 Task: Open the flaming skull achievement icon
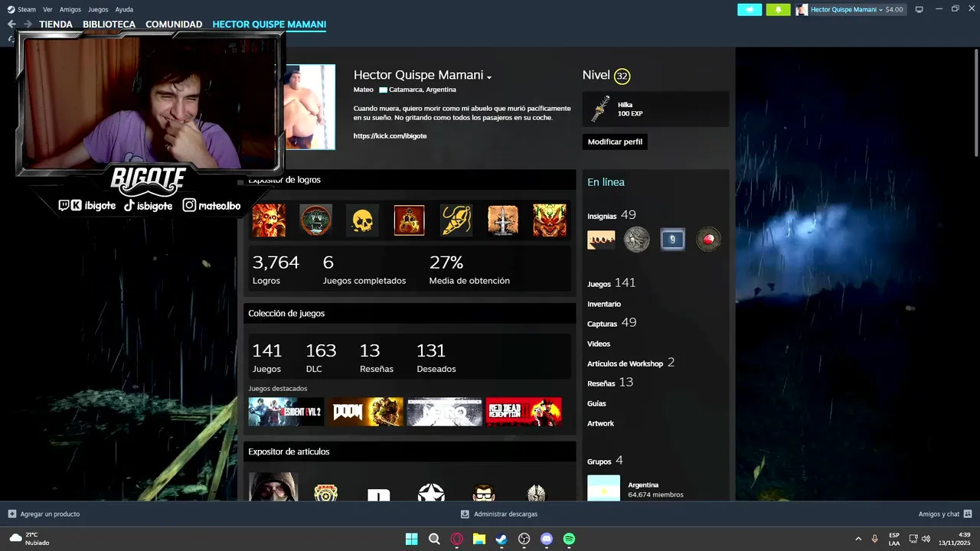(x=269, y=220)
